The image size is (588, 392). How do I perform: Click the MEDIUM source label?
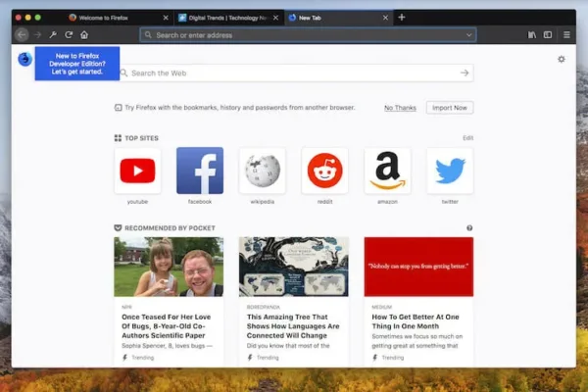click(x=382, y=307)
